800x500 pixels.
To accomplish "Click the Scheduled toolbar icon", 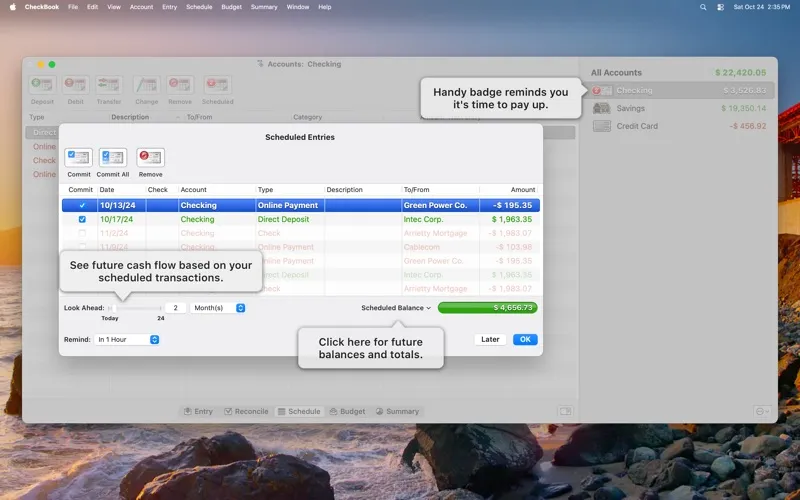I will (x=217, y=85).
